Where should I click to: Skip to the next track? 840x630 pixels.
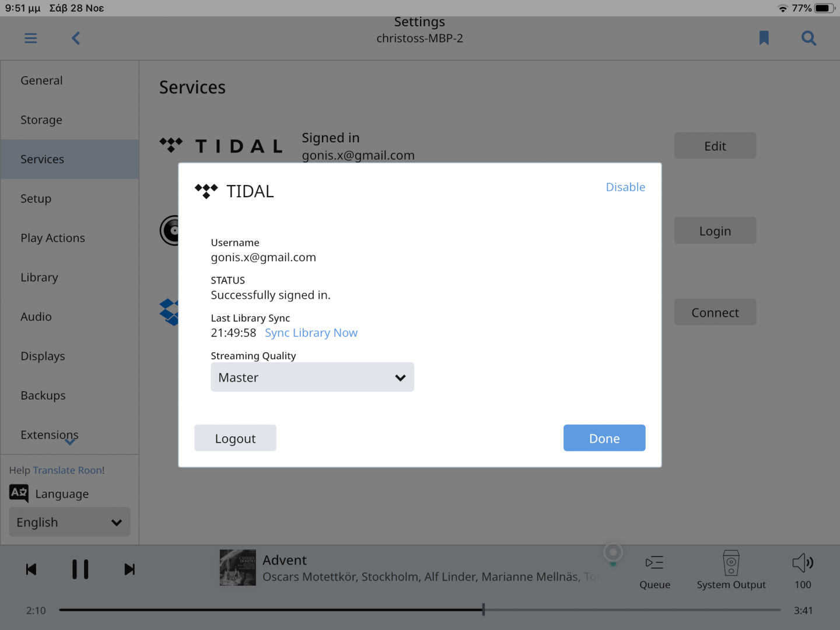[x=129, y=569]
